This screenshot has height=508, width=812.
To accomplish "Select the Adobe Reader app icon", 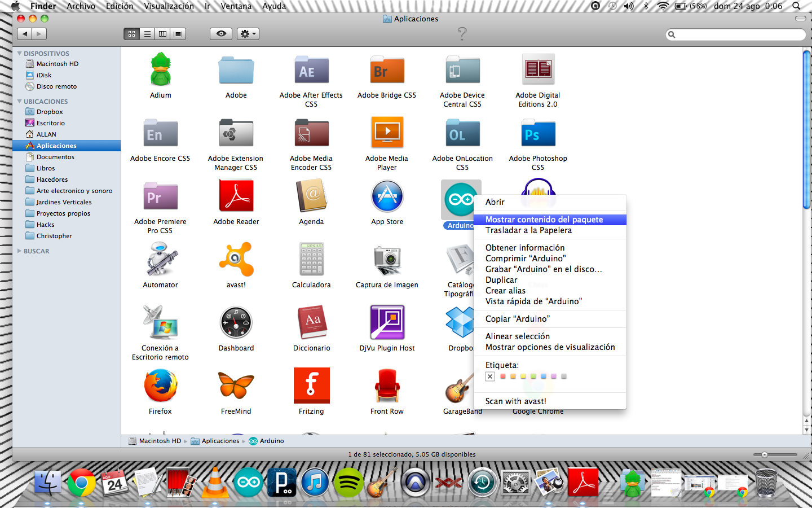I will (236, 196).
